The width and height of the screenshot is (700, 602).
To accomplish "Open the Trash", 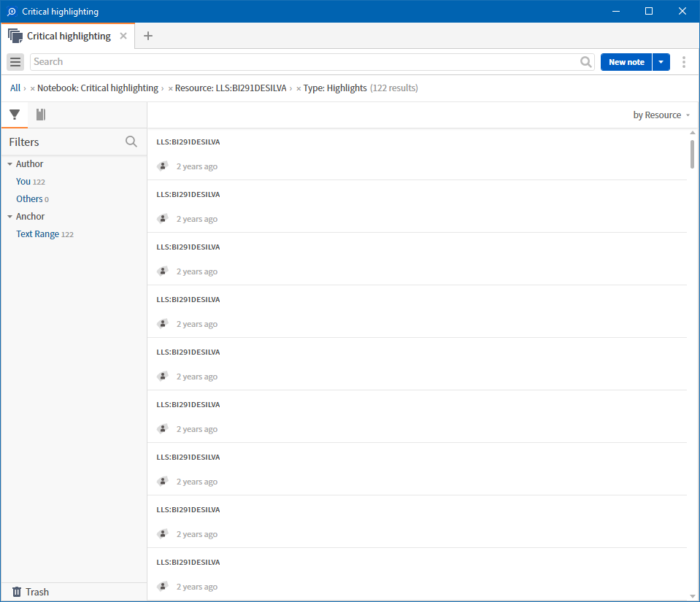I will [x=31, y=592].
